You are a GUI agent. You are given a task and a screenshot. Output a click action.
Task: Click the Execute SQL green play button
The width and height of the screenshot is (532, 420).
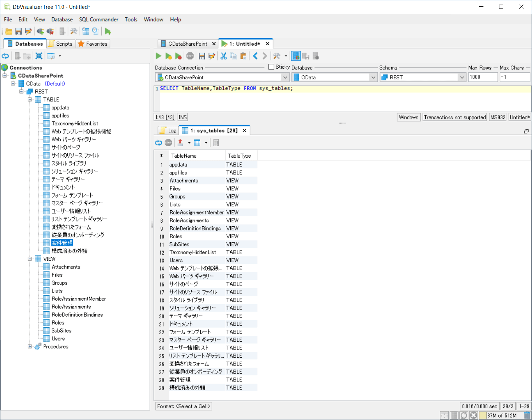point(158,56)
